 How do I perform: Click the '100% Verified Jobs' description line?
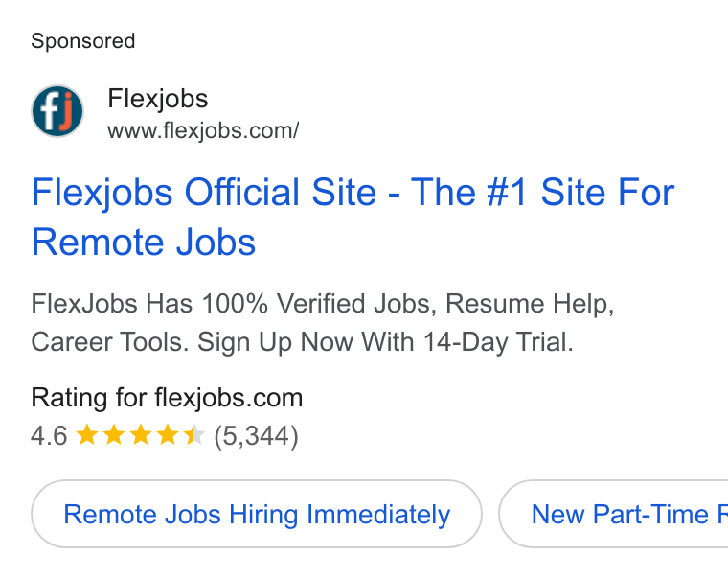click(x=323, y=304)
